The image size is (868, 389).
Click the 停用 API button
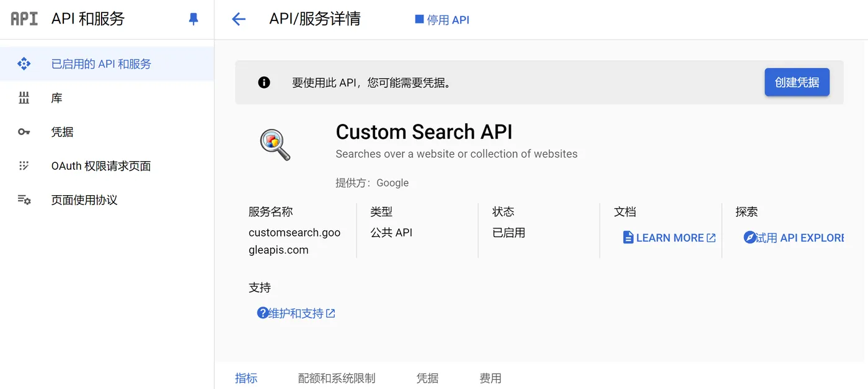[442, 20]
